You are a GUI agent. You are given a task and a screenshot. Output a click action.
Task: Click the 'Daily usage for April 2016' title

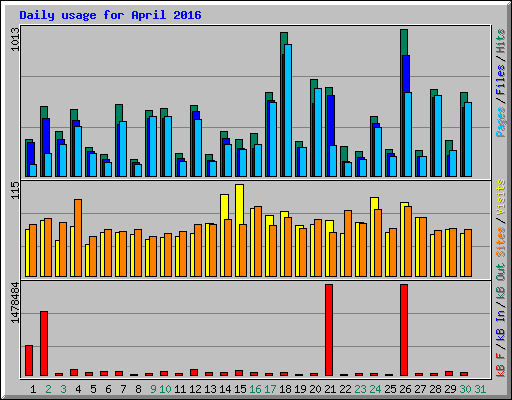point(110,15)
